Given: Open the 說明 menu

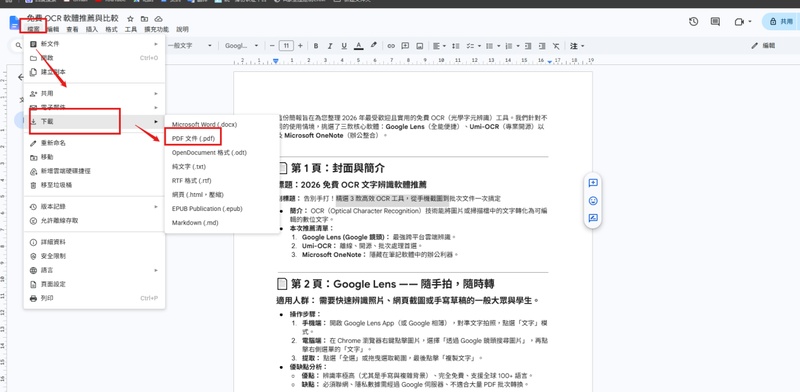Looking at the screenshot, I should tap(182, 30).
